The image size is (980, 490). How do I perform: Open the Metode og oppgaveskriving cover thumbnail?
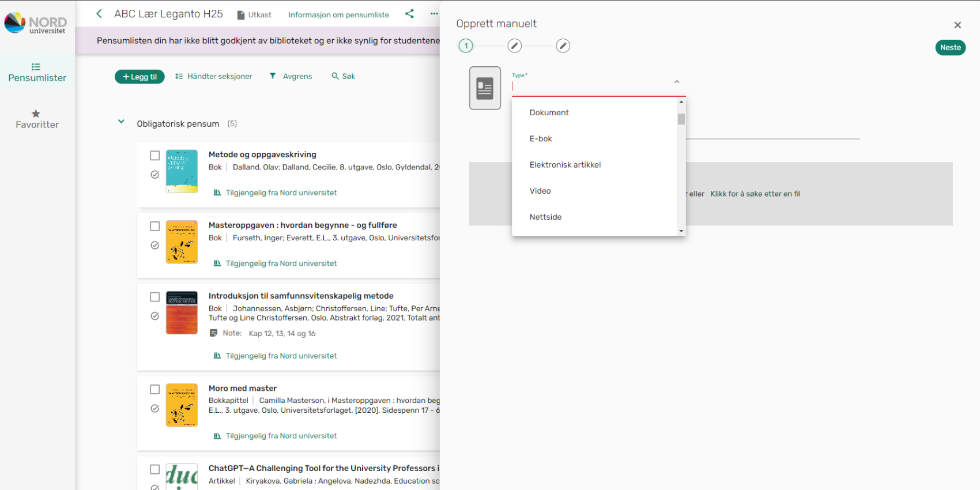(182, 171)
